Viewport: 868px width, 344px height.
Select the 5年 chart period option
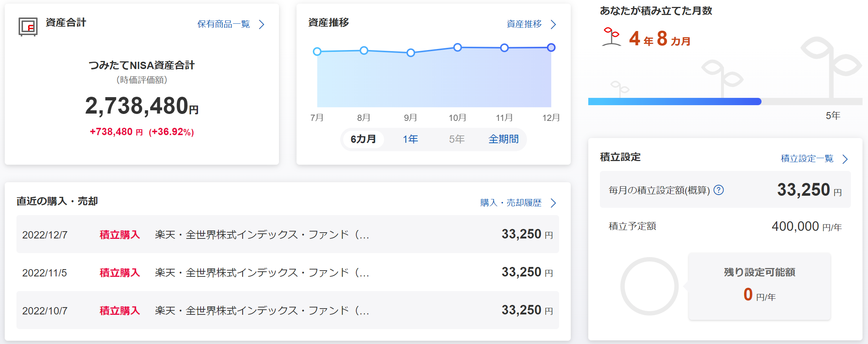click(x=457, y=139)
